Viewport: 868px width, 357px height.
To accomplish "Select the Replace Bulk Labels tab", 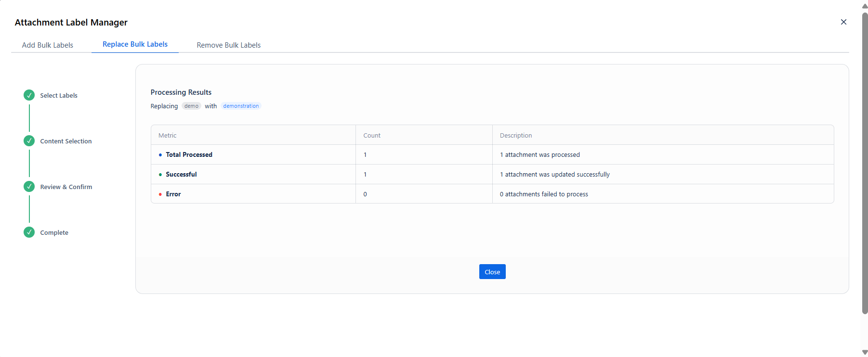I will (x=135, y=44).
